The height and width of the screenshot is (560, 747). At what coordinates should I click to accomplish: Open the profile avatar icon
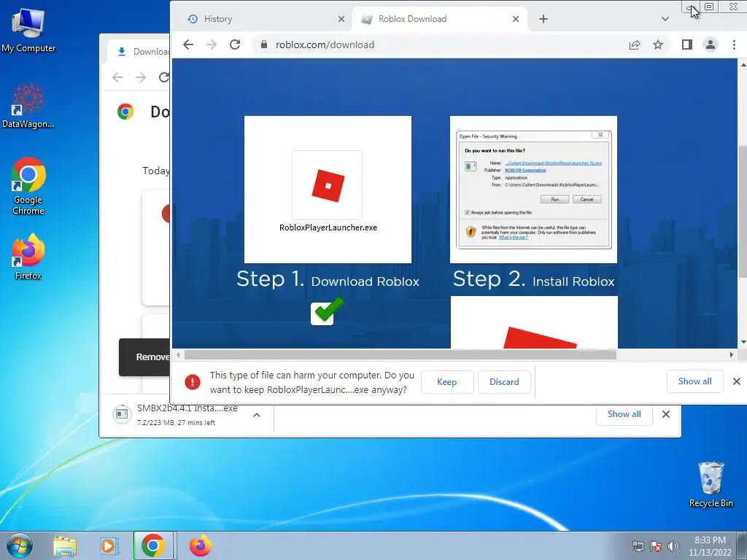click(711, 44)
